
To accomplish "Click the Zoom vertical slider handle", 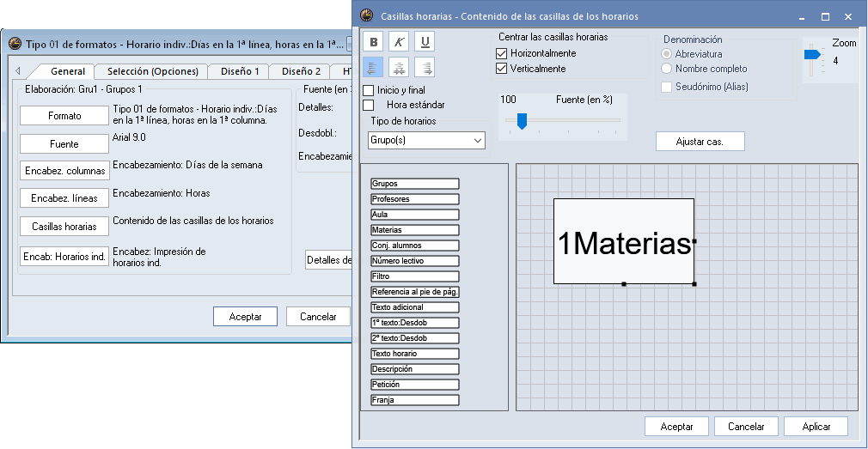I will point(811,54).
